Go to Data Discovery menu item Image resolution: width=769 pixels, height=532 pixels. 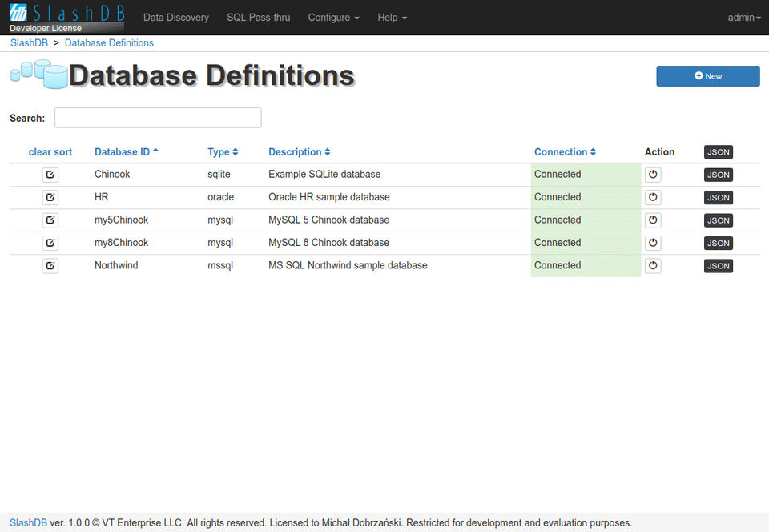coord(176,18)
